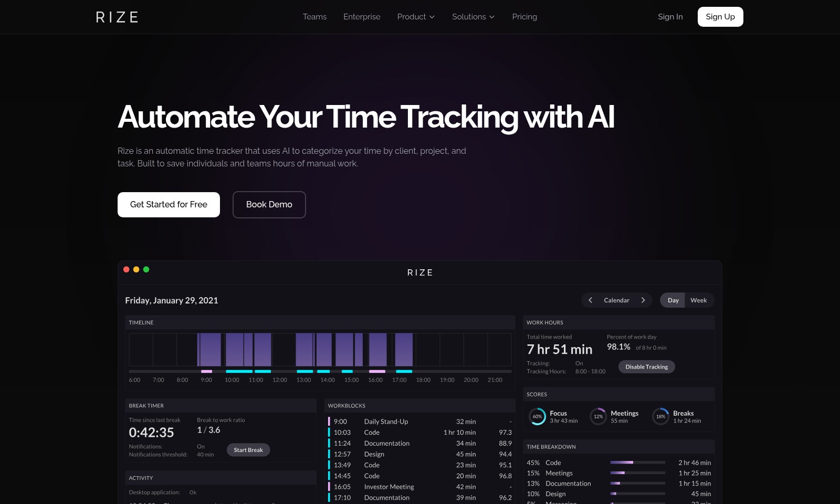
Task: Click the Start Break button
Action: click(x=248, y=450)
